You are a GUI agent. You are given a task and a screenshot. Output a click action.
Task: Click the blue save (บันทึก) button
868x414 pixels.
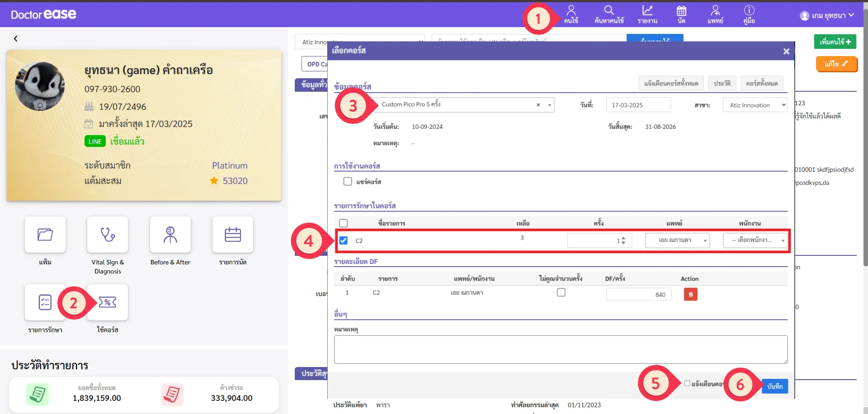pos(774,386)
